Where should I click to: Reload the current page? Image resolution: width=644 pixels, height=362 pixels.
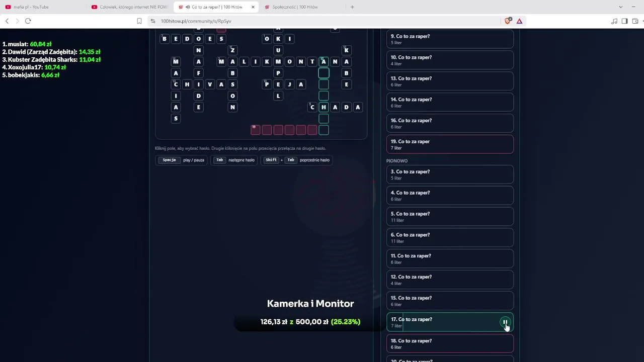click(28, 21)
